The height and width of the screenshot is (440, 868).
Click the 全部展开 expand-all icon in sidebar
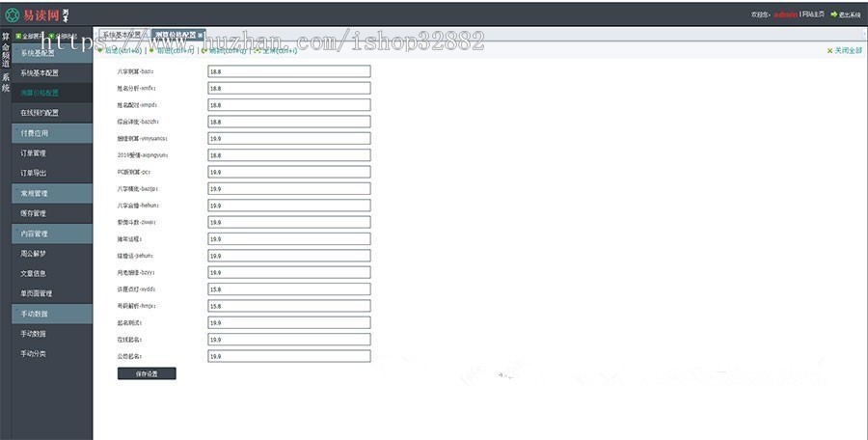coord(18,36)
